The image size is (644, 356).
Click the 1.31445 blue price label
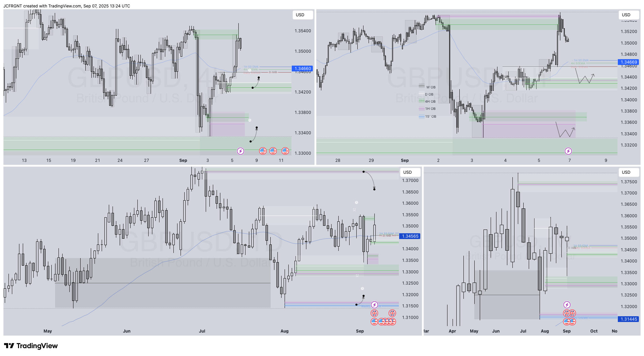click(629, 319)
